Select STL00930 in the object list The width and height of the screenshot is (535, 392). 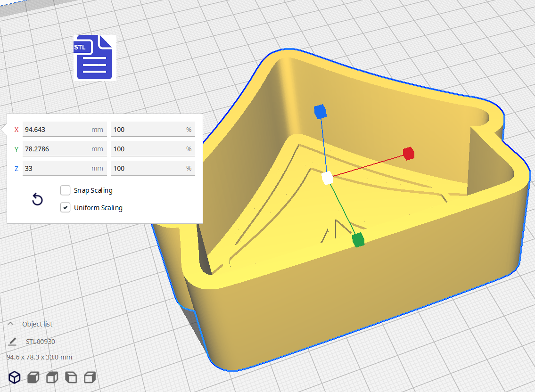(x=41, y=342)
